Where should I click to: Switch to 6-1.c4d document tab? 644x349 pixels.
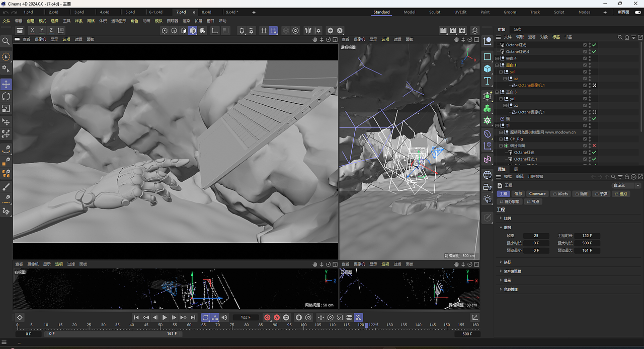coord(155,12)
